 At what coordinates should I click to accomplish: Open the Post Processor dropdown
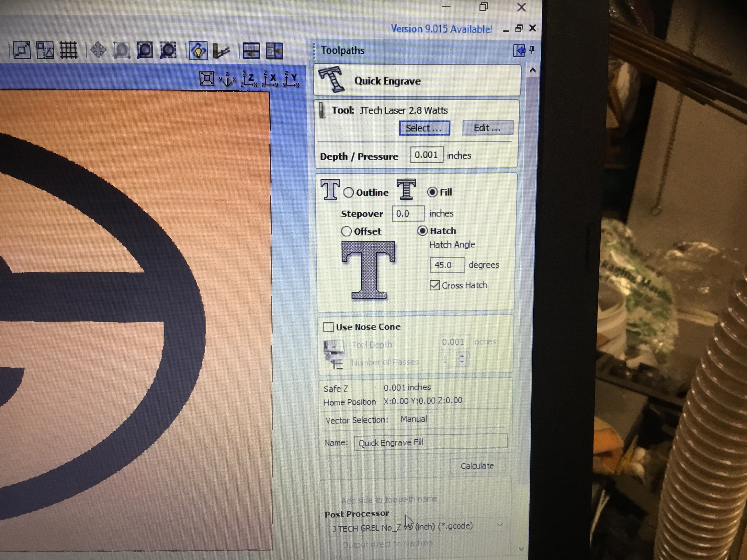500,525
